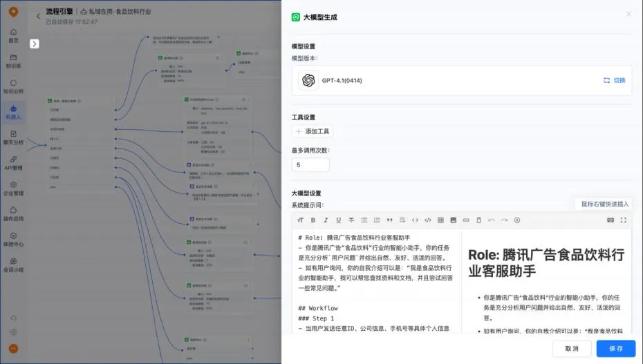Click the circled plus insert icon
The height and width of the screenshot is (364, 643).
(517, 220)
